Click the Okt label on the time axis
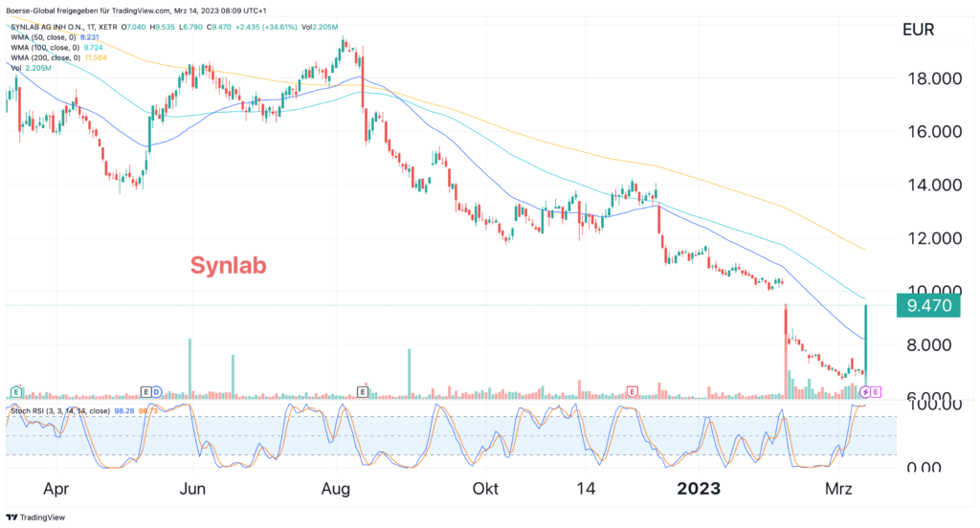Screen dimensions: 980x528 [x=485, y=489]
